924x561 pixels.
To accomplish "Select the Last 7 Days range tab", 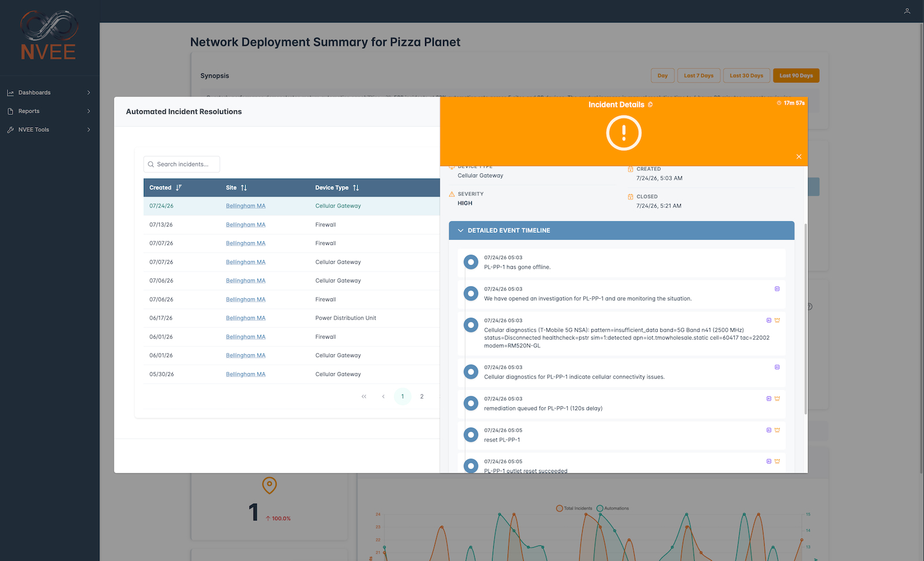I will pyautogui.click(x=699, y=76).
